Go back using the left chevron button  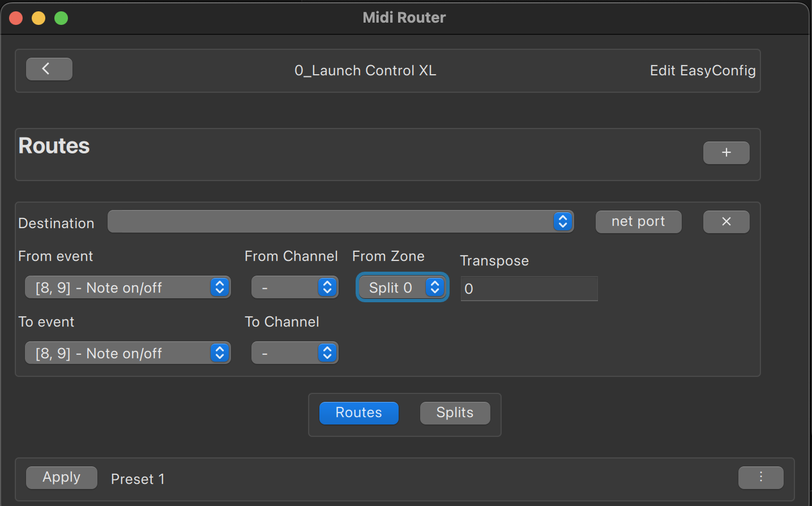click(x=49, y=69)
